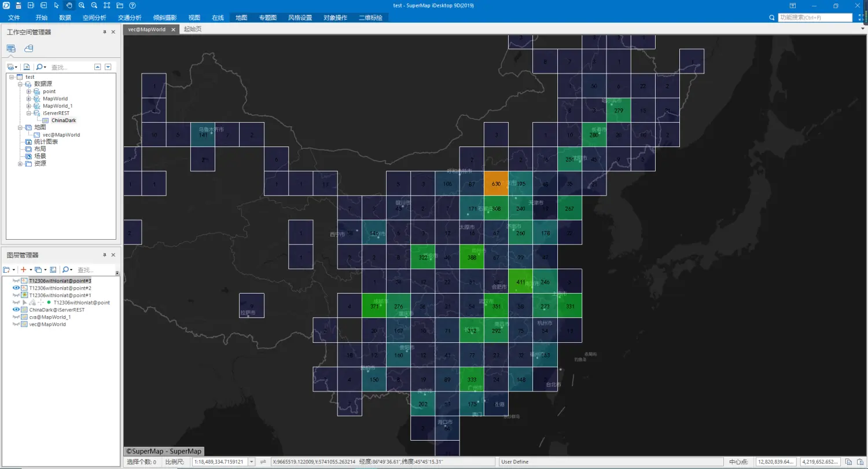Expand the 资源 tree node
The image size is (868, 469).
[x=20, y=164]
